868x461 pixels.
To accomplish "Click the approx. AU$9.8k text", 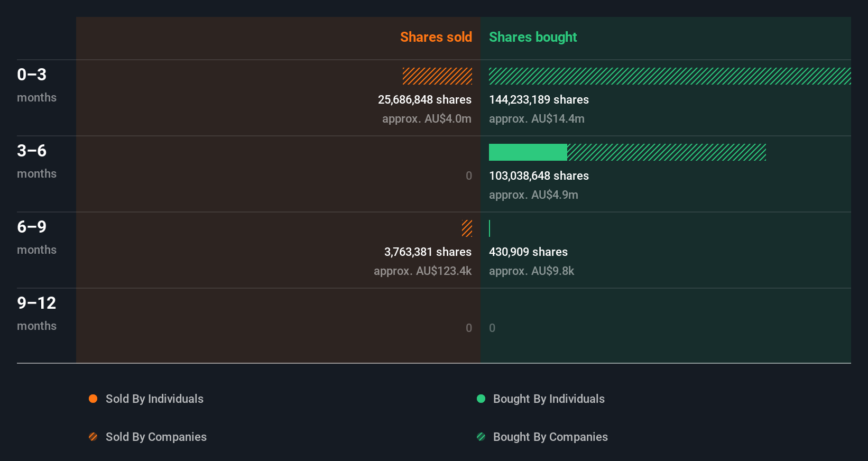I will tap(531, 271).
